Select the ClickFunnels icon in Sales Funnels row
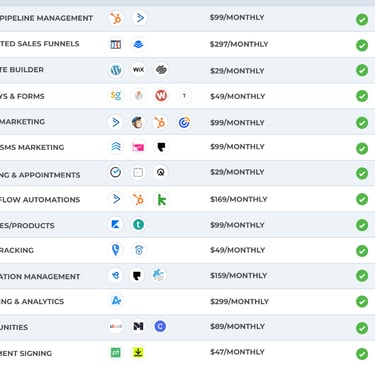This screenshot has height=366, width=375. coord(116,44)
